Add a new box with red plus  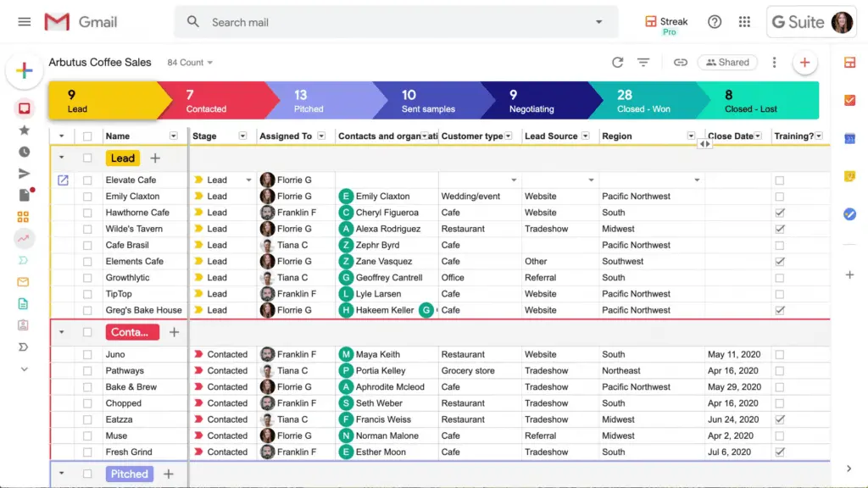[x=805, y=63]
